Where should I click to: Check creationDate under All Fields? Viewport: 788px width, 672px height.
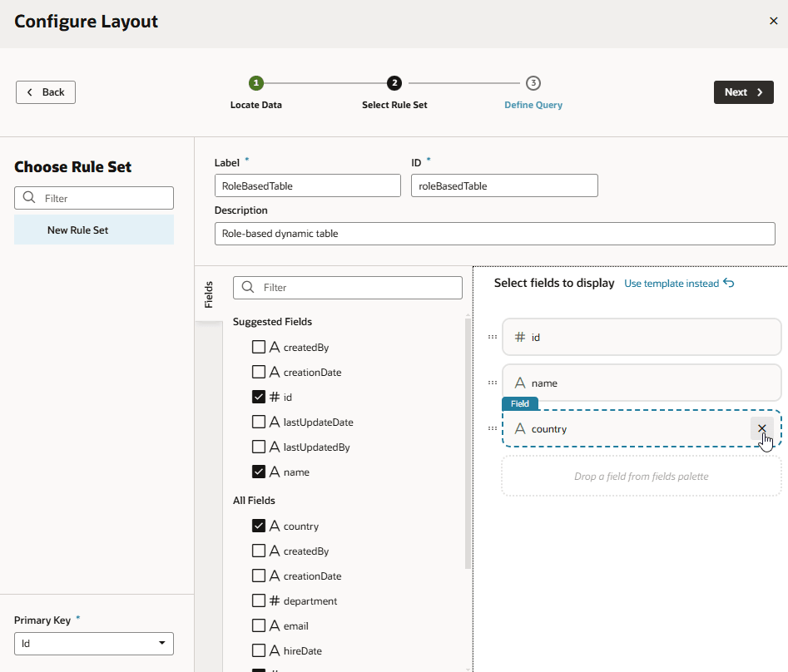tap(258, 576)
